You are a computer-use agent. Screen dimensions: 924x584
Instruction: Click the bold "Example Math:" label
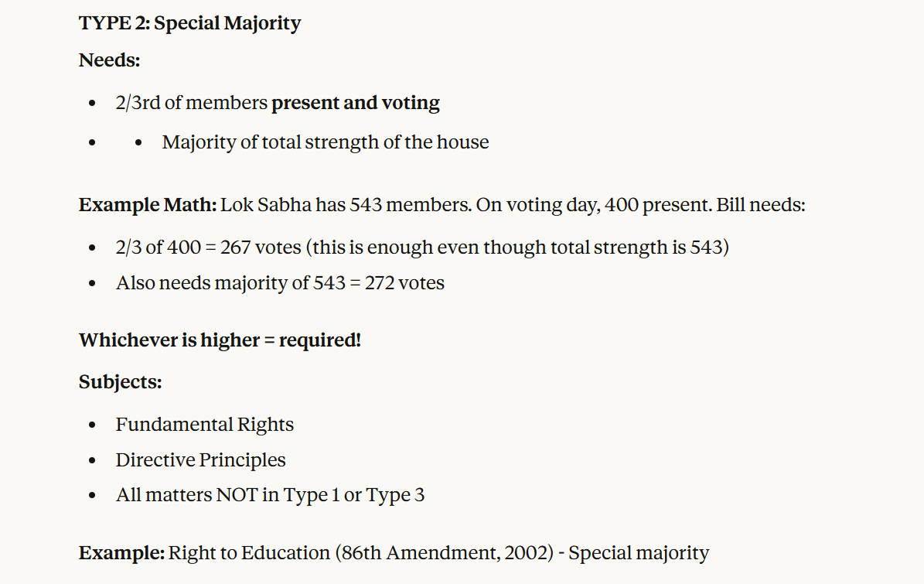coord(148,207)
